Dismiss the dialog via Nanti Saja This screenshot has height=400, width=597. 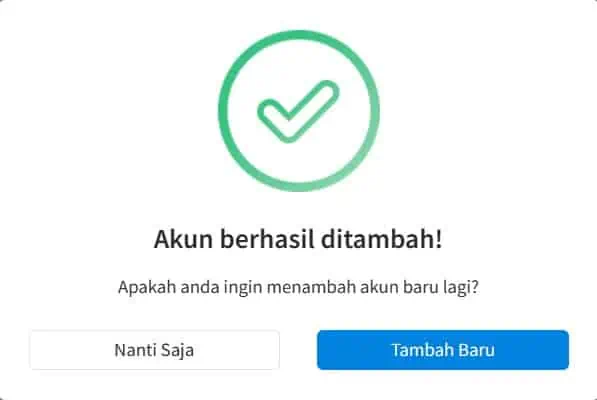tap(155, 350)
